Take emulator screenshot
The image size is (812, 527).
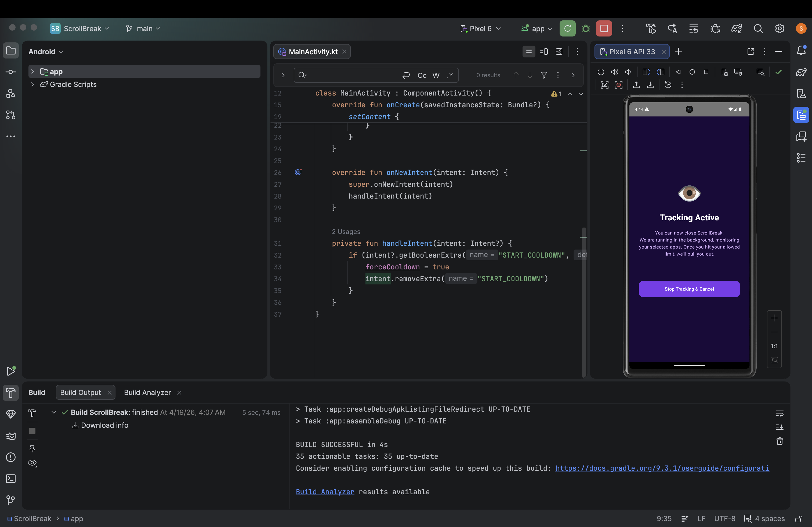(604, 85)
